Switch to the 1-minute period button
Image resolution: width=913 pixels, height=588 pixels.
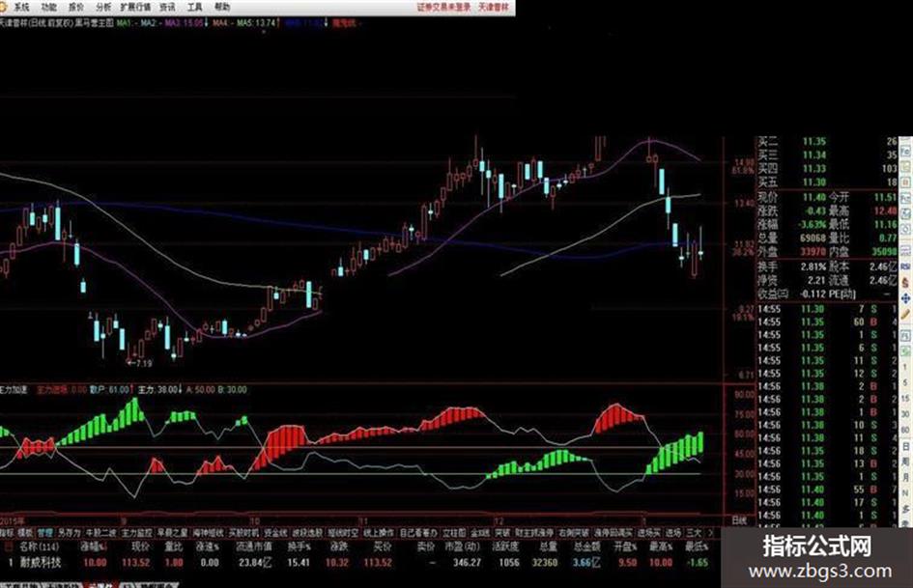[905, 366]
